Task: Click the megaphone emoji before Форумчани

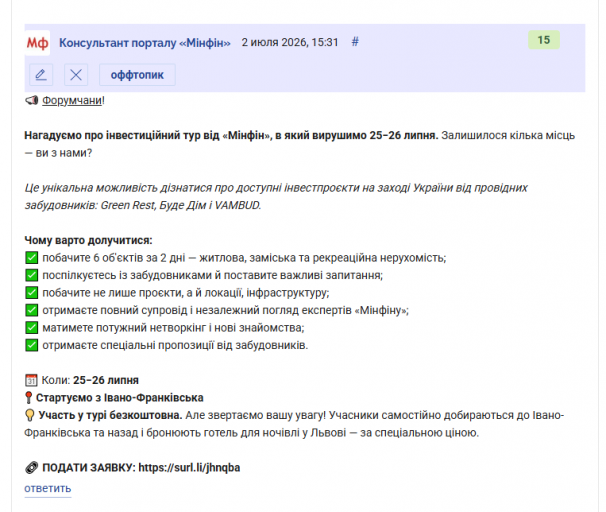Action: click(32, 100)
